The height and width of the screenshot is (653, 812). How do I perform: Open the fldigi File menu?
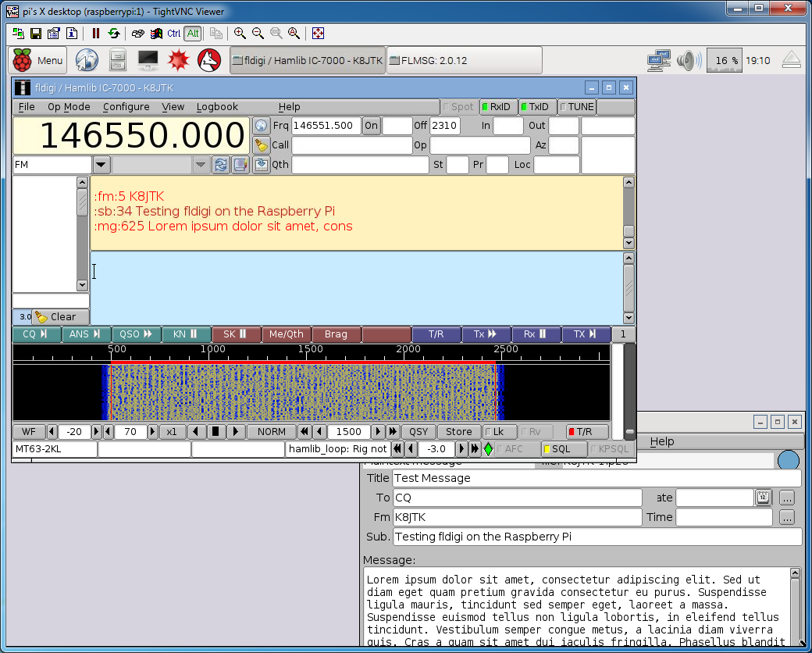point(27,107)
